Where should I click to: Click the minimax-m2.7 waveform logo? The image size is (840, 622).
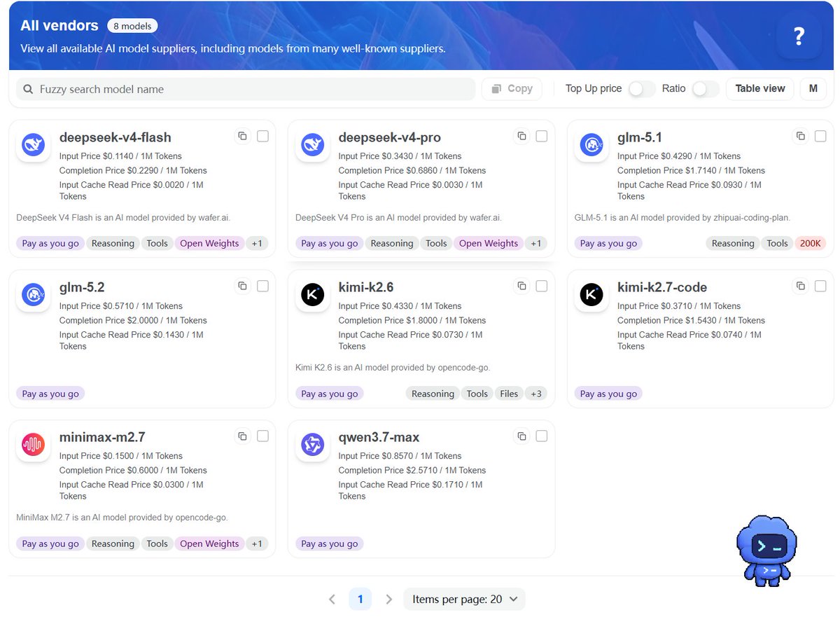33,445
